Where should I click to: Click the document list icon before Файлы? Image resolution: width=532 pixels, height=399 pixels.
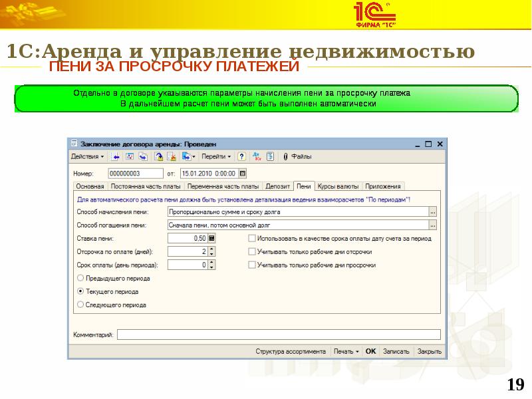pyautogui.click(x=270, y=157)
